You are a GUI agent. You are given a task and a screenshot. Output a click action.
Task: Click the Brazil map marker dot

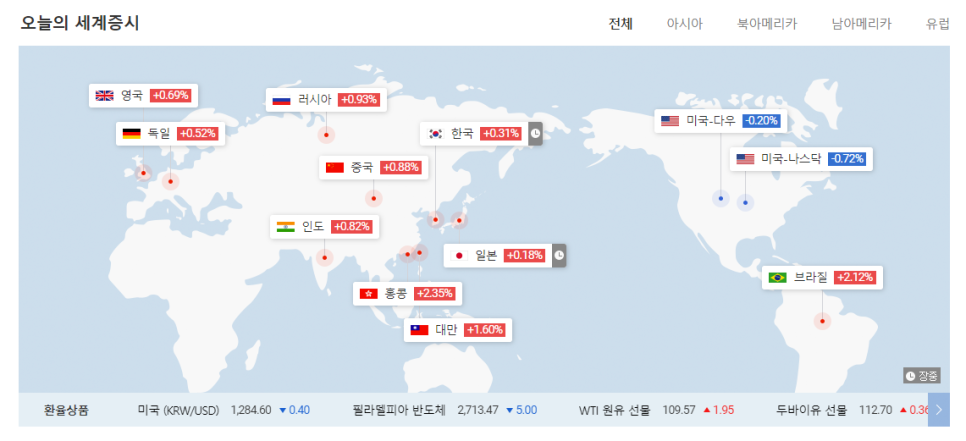(822, 321)
